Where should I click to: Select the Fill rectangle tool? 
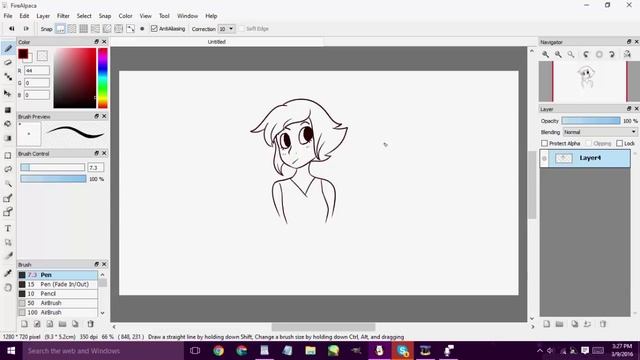[x=8, y=110]
